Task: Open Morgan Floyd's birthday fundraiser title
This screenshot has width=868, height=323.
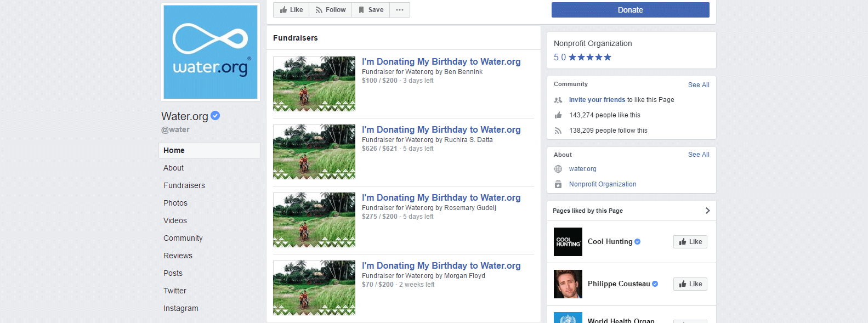Action: pos(441,265)
